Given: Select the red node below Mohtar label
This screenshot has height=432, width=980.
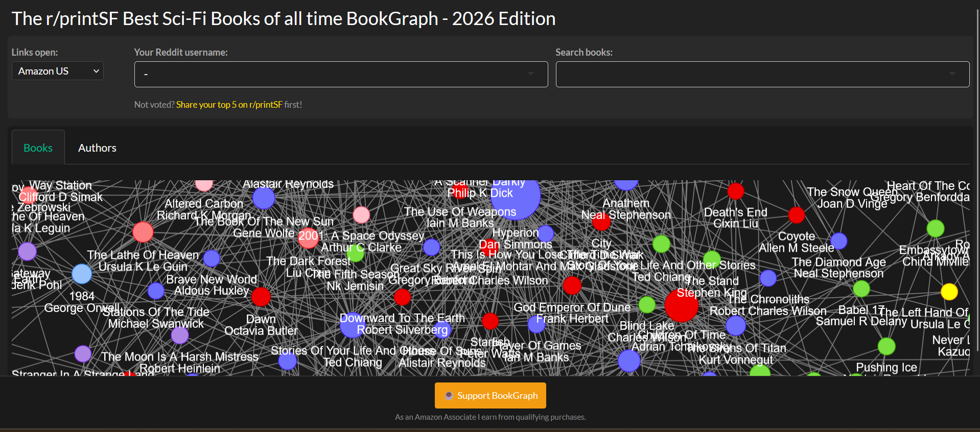Looking at the screenshot, I should point(572,285).
